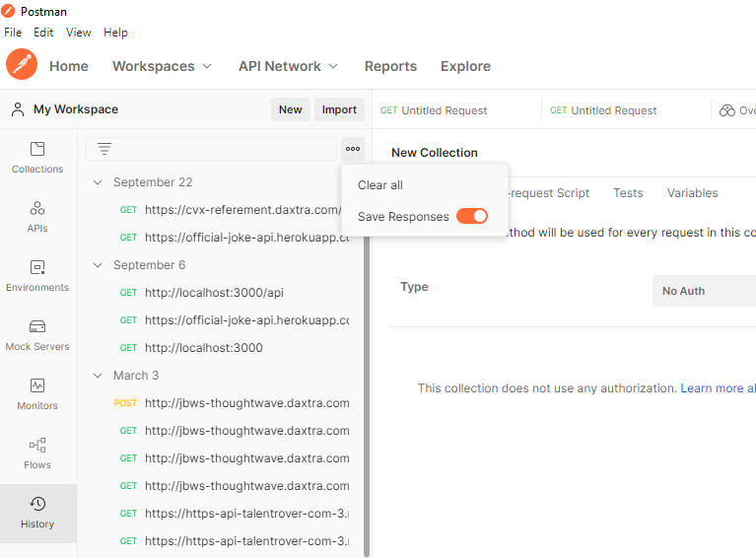Click the My Workspace user icon
Screen dimensions: 756x558
coord(18,109)
